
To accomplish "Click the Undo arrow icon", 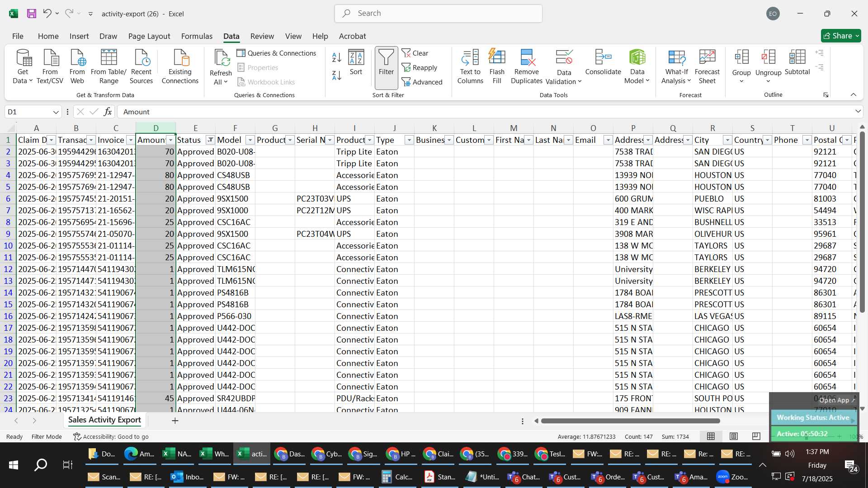I will coord(47,14).
